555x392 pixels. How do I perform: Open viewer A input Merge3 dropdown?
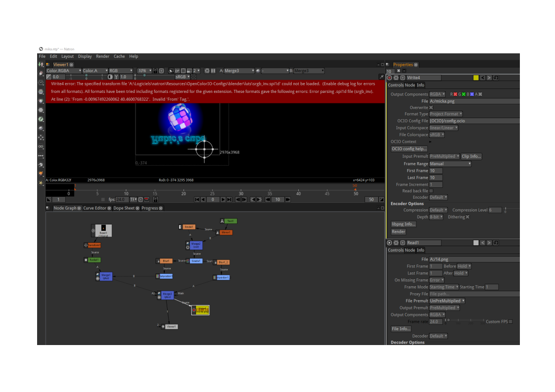point(239,71)
